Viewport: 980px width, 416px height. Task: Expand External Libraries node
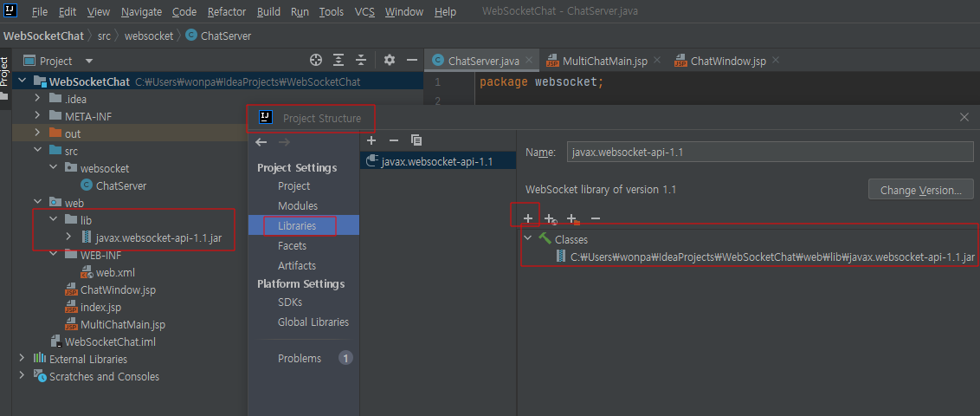[23, 359]
